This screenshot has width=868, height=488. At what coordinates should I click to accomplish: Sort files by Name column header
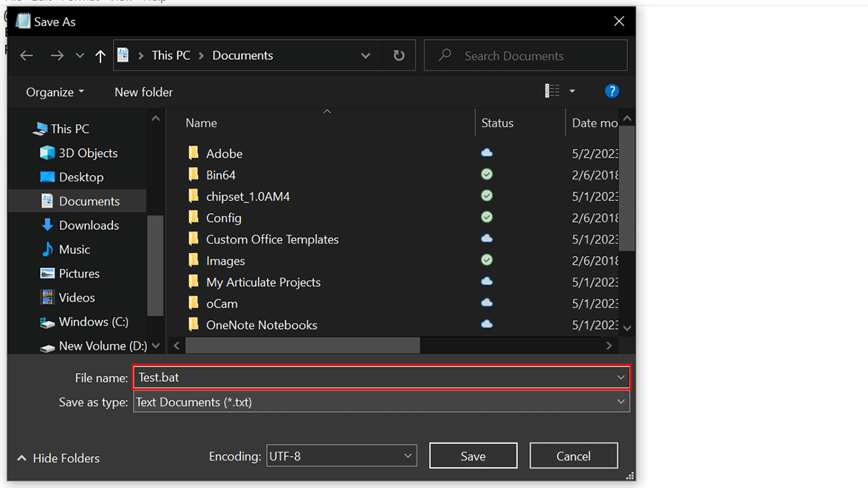coord(201,123)
